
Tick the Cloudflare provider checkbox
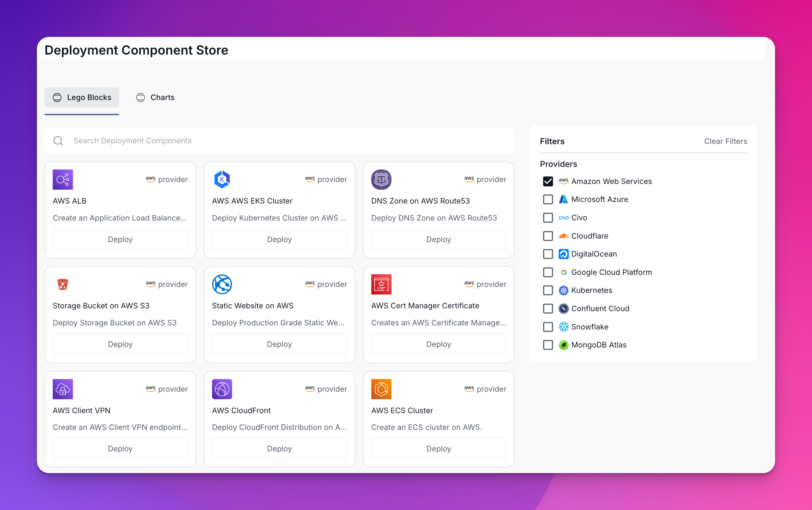(548, 236)
